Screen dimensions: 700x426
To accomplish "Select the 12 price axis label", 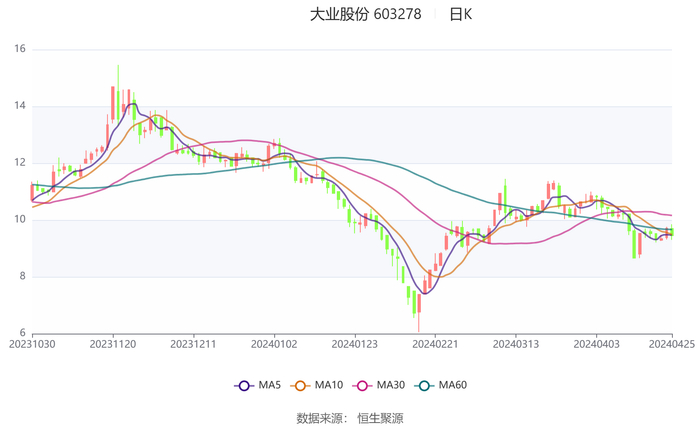I will coord(19,163).
